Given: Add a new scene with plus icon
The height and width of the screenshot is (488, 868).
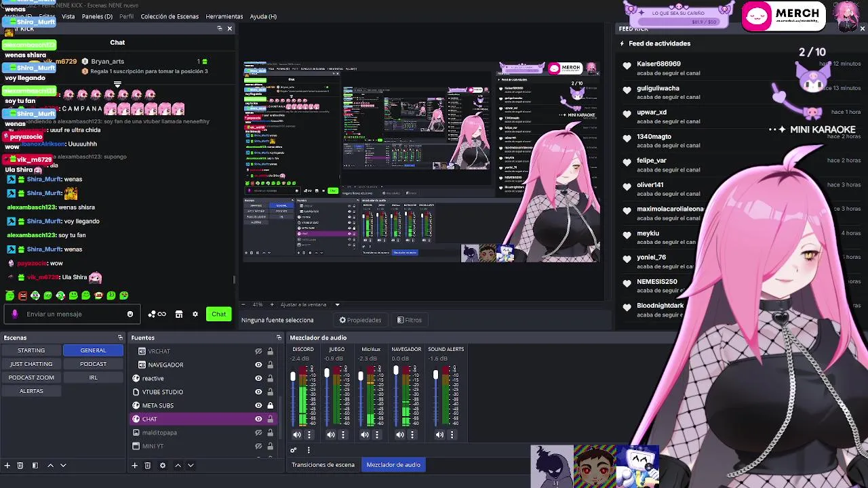Looking at the screenshot, I should pyautogui.click(x=7, y=466).
